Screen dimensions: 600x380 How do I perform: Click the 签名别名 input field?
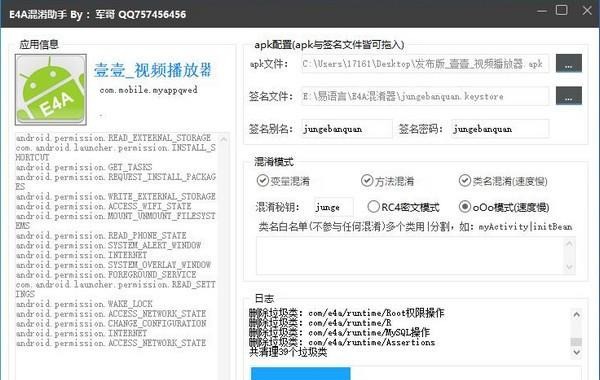346,129
